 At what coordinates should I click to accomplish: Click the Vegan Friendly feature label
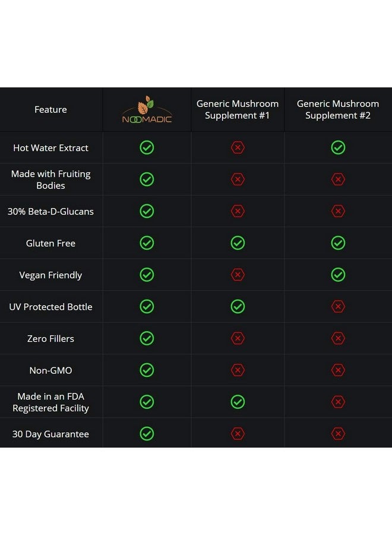pyautogui.click(x=50, y=275)
